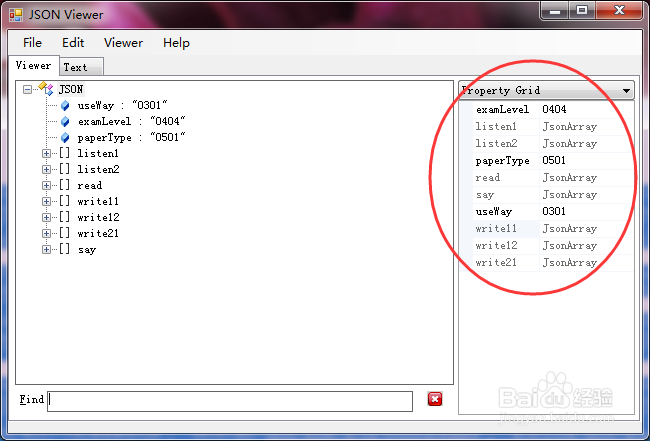
Task: Select the paperType : "0501" tree row
Action: click(x=131, y=137)
